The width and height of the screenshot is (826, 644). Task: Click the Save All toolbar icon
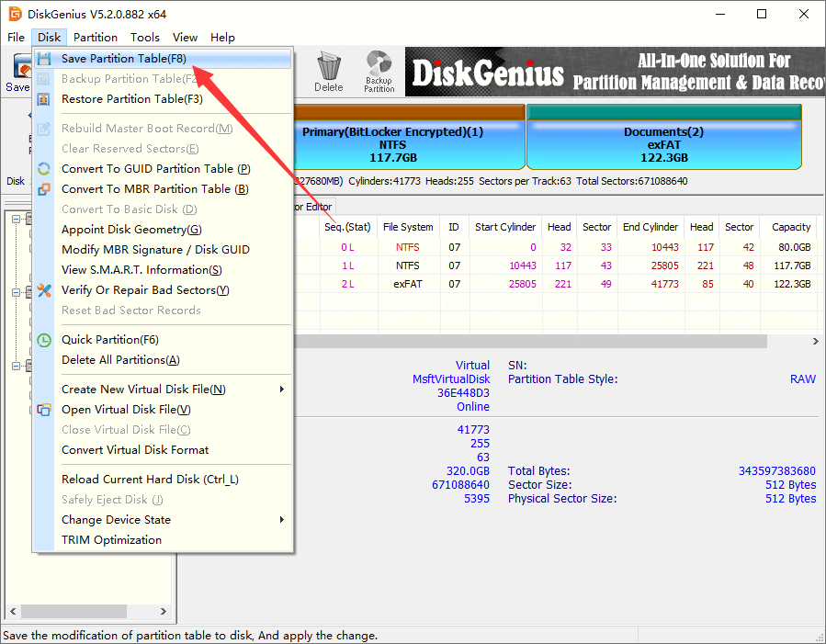tap(17, 72)
